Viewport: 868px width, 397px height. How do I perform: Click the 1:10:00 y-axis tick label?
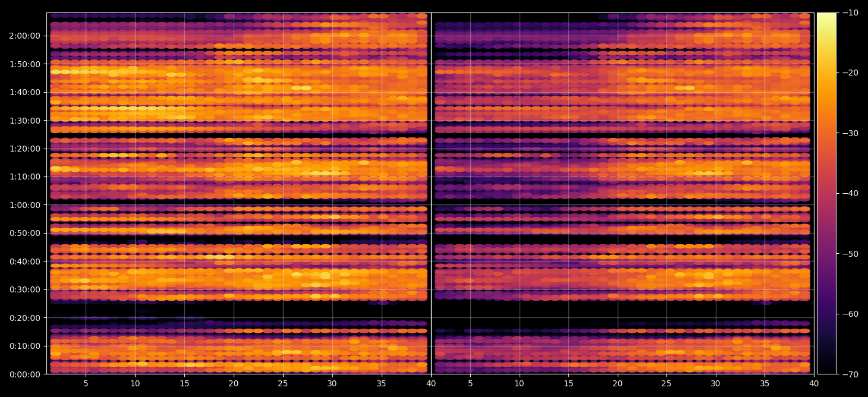[x=24, y=177]
